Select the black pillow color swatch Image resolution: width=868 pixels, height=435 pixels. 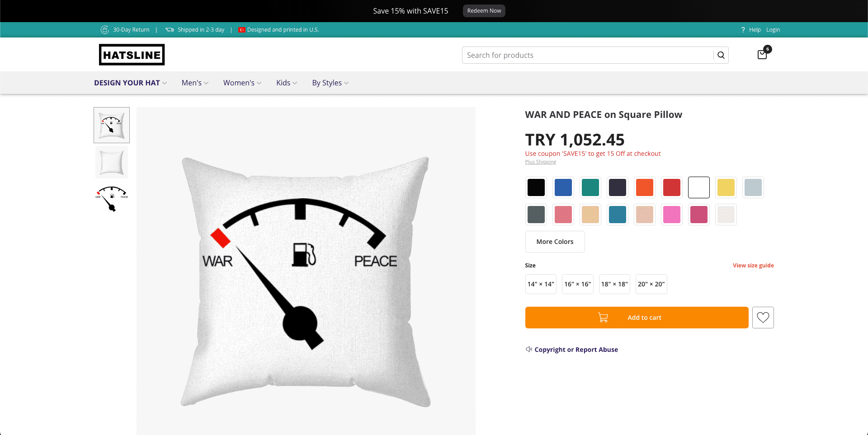pyautogui.click(x=536, y=187)
